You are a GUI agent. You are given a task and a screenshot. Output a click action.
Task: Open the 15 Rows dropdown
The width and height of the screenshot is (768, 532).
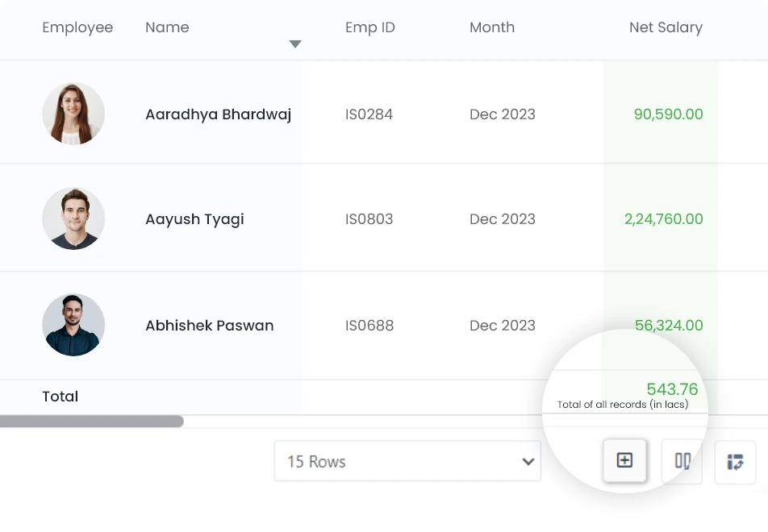pos(407,462)
